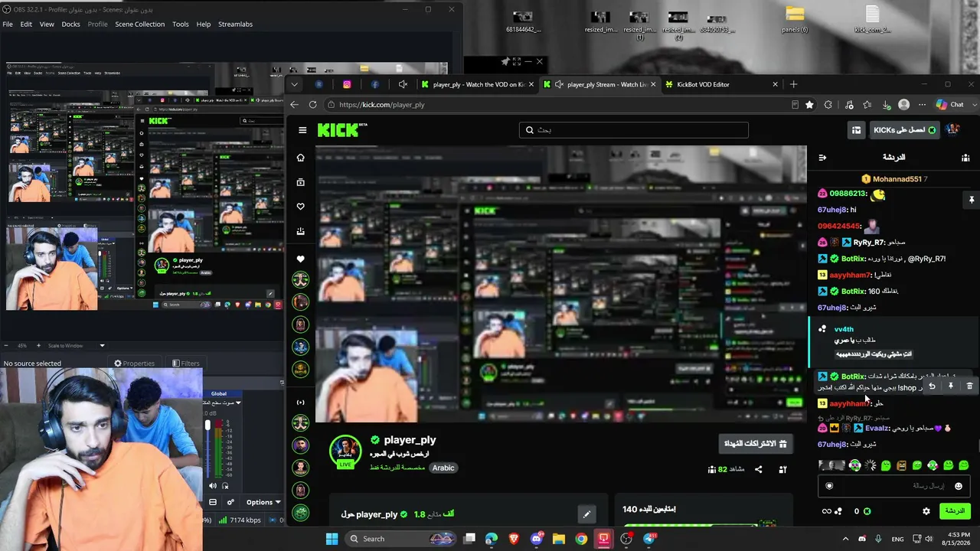Collapse the chat panel
This screenshot has height=551, width=980.
point(822,158)
